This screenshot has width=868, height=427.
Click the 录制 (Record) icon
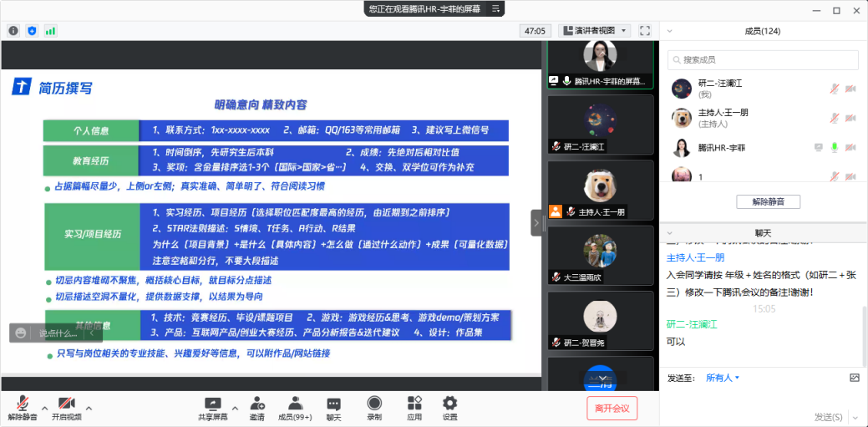coord(374,404)
